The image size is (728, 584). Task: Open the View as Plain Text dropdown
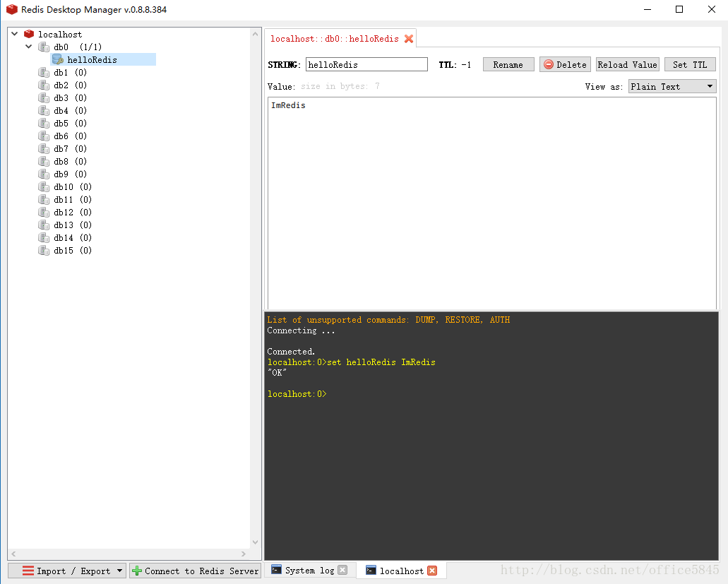tap(672, 86)
